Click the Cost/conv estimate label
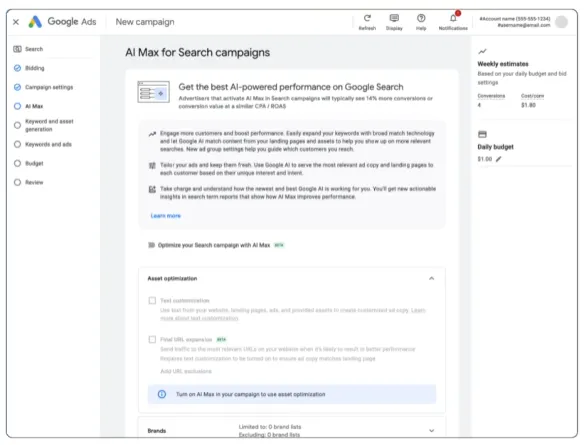 click(532, 96)
